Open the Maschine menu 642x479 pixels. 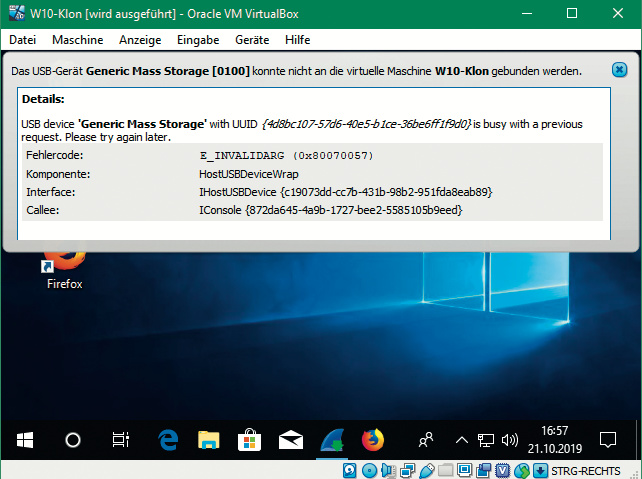[x=77, y=39]
